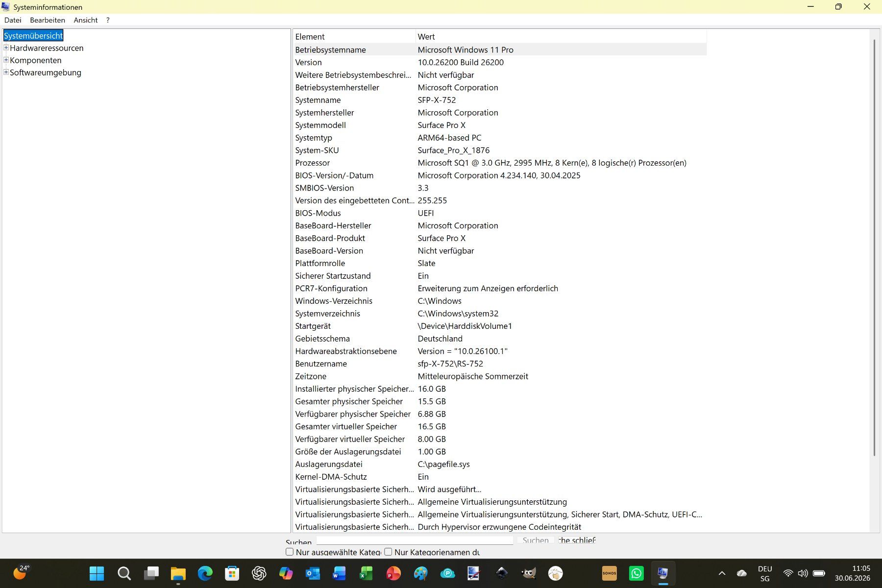The height and width of the screenshot is (588, 882).
Task: Click value Durch Hypervisor erzwungene Codeintegrität
Action: (499, 527)
